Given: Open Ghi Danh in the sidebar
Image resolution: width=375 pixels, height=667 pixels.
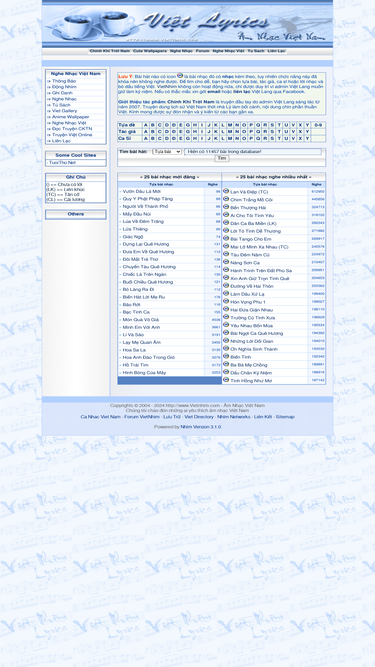Looking at the screenshot, I should tap(62, 93).
